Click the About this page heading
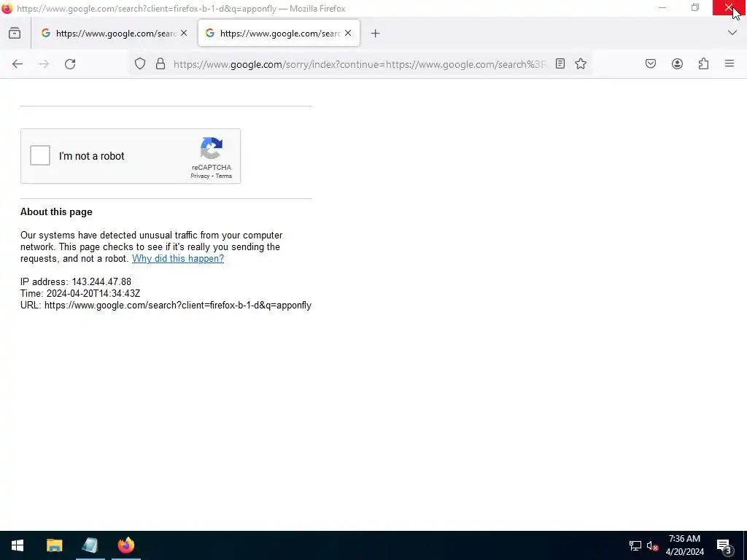This screenshot has height=560, width=747. (56, 212)
